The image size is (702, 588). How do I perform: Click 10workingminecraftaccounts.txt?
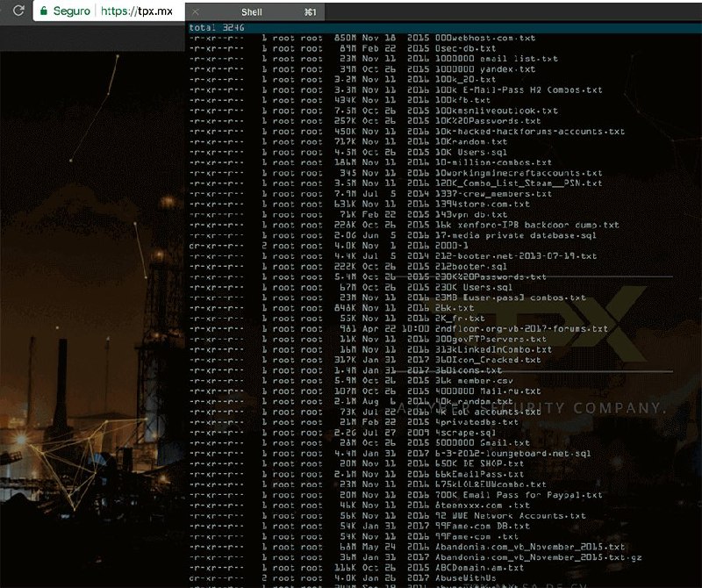pyautogui.click(x=519, y=173)
